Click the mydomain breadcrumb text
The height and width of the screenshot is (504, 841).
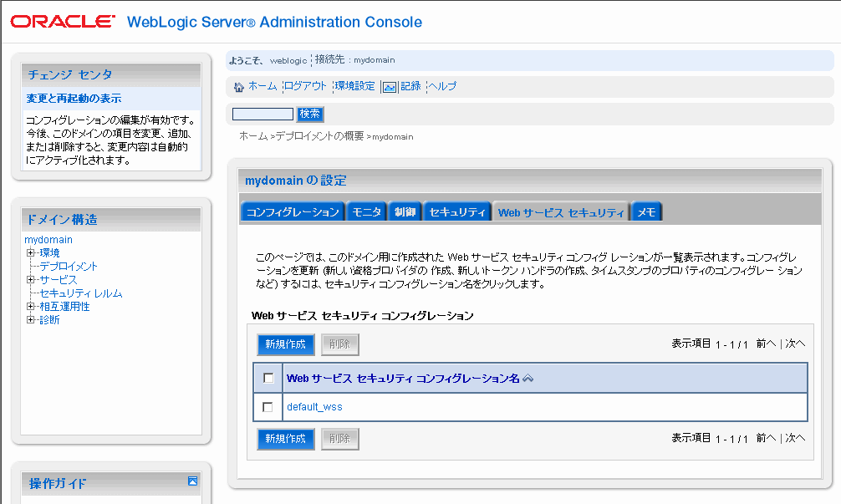tap(393, 137)
